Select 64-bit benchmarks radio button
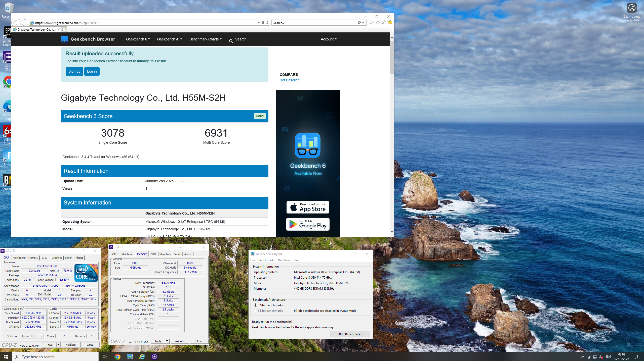The image size is (644, 361). click(255, 311)
